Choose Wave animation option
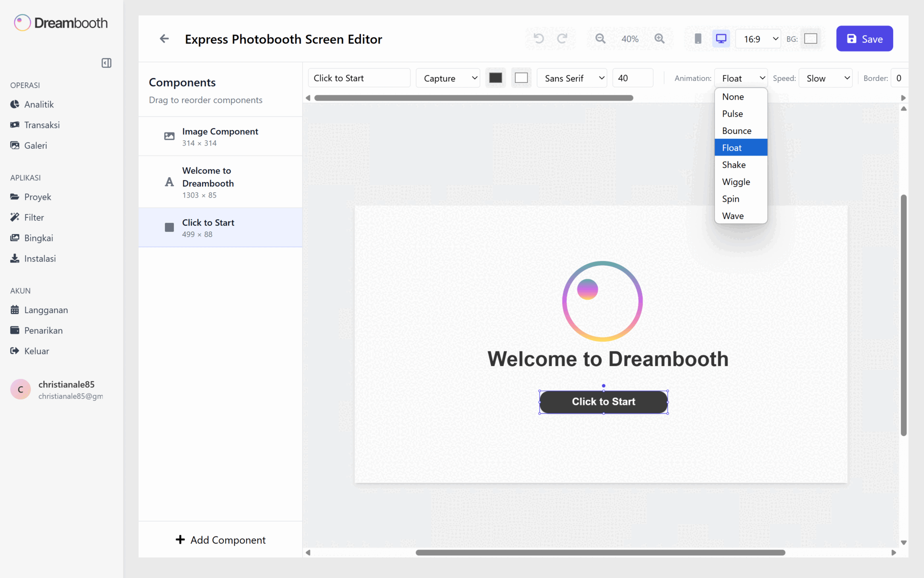 pos(741,216)
